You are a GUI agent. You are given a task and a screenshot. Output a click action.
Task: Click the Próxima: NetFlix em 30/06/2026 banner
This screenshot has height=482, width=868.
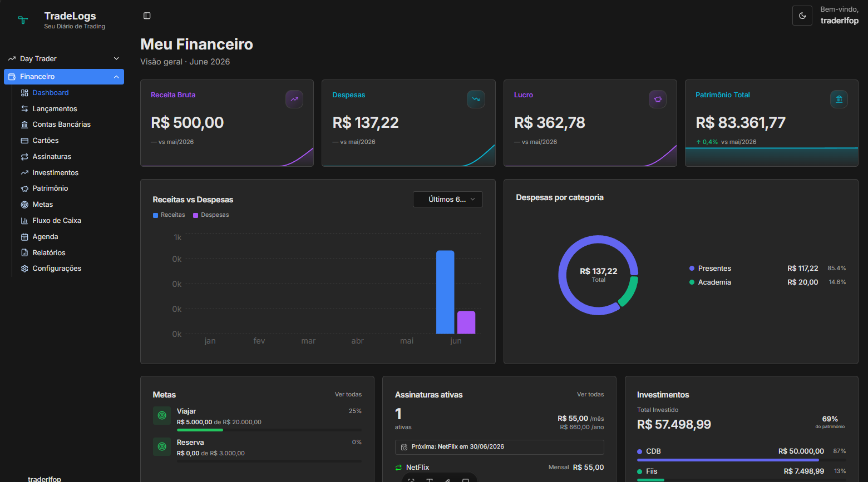500,447
